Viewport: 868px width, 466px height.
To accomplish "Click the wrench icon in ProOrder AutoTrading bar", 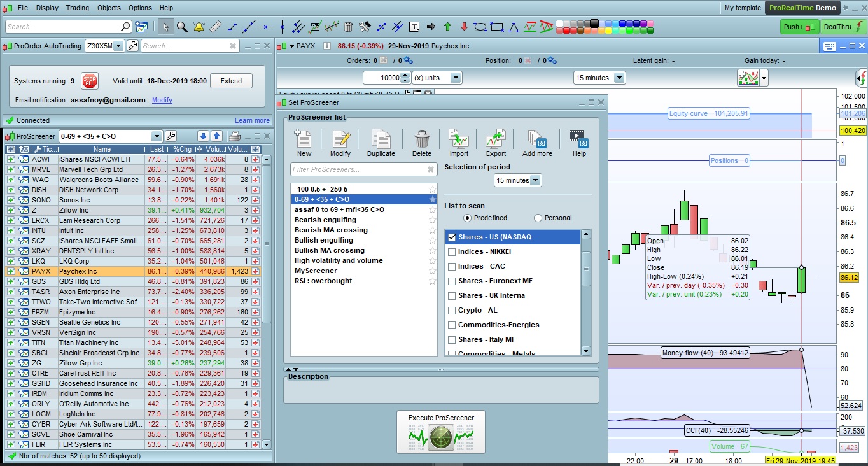I will (132, 46).
